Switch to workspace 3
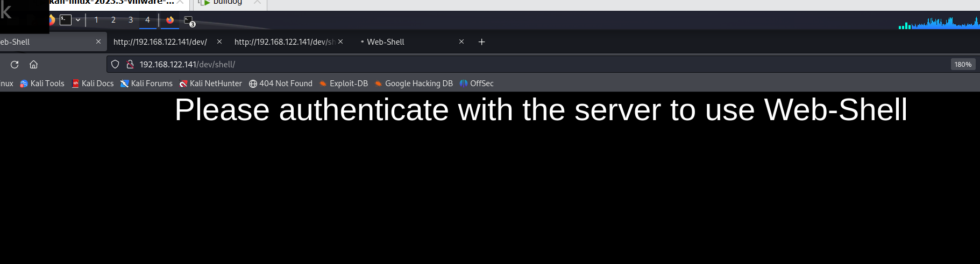This screenshot has width=980, height=264. (x=131, y=20)
